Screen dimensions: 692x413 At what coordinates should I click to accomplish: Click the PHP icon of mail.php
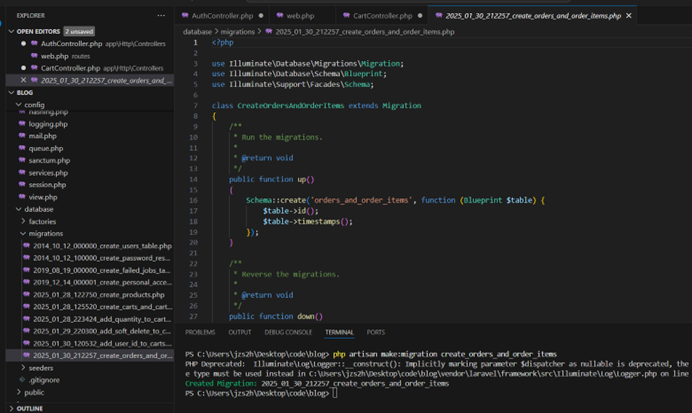[22, 135]
